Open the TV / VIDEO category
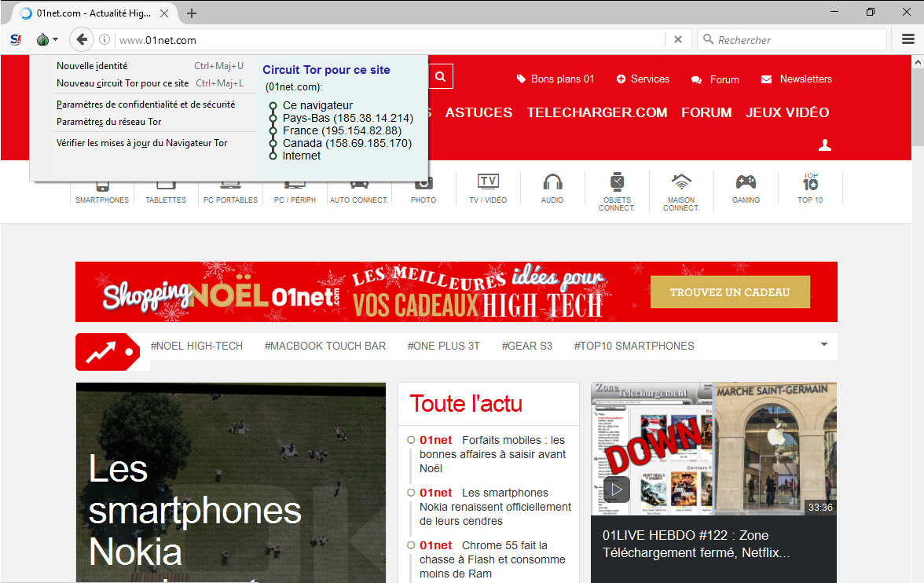924x583 pixels. pos(488,189)
